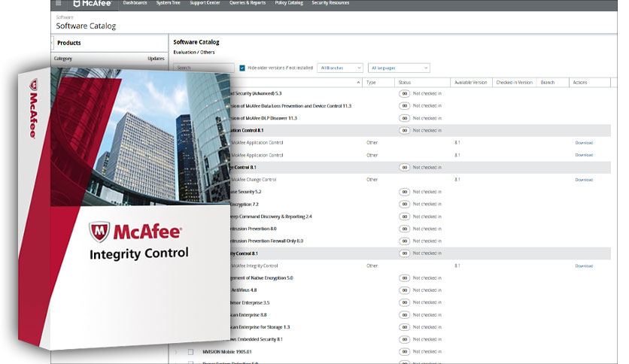Open the Dashboards menu
Image resolution: width=629 pixels, height=364 pixels.
coord(135,3)
